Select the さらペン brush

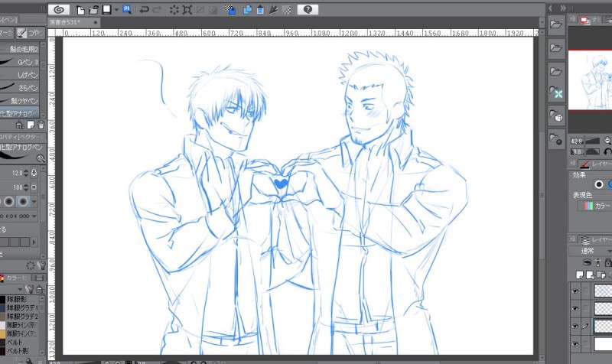20,88
